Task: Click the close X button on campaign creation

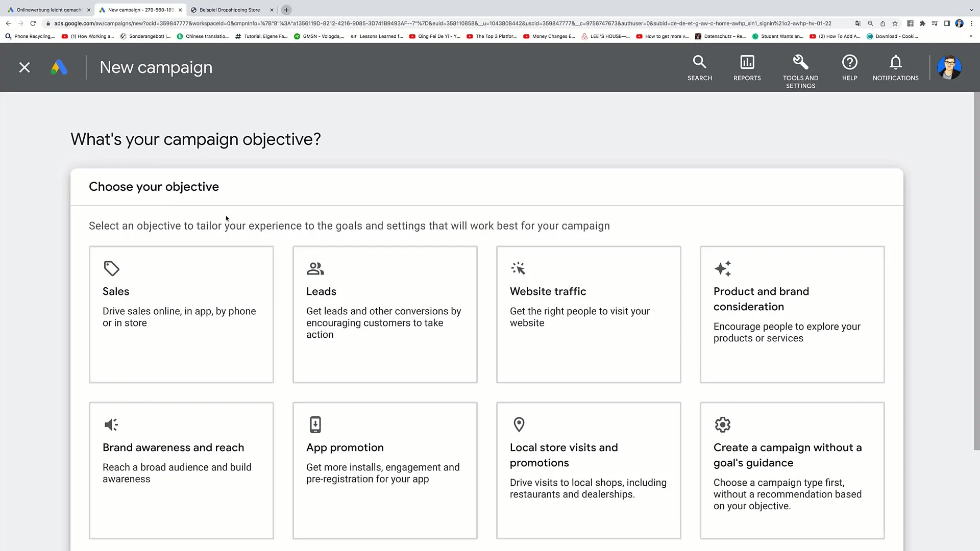Action: [24, 67]
